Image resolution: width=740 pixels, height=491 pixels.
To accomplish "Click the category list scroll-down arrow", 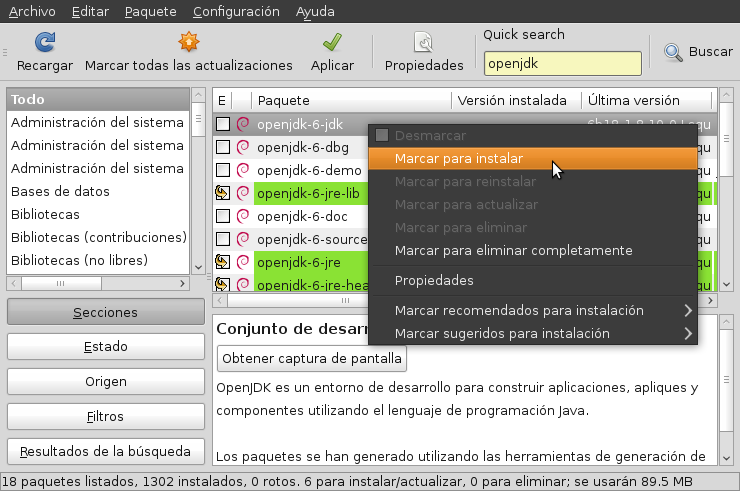I will click(x=198, y=267).
